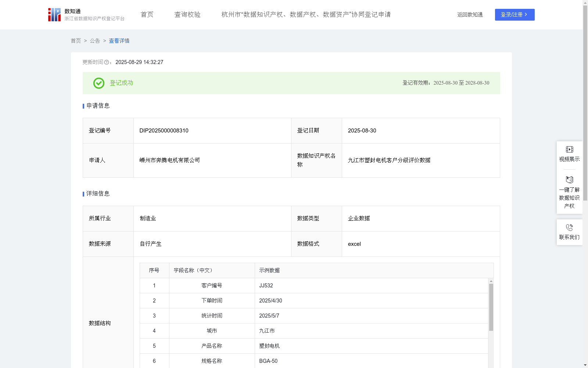Select registration number DIP2025000008310
588x368 pixels.
[x=164, y=131]
